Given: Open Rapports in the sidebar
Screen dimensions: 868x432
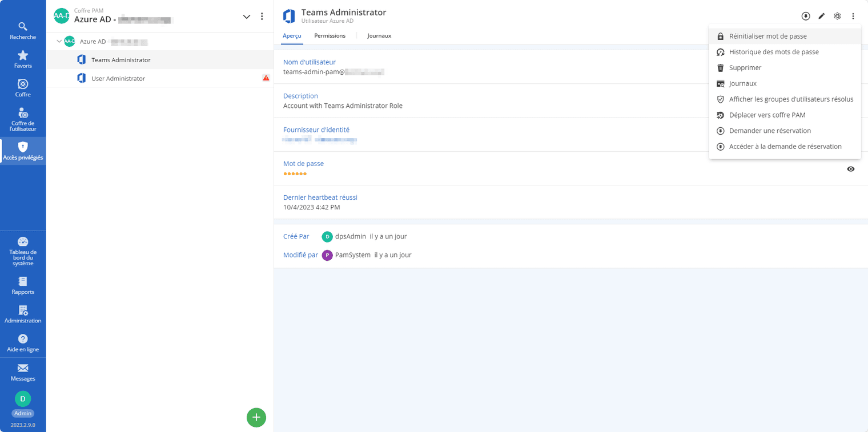Looking at the screenshot, I should click(x=23, y=285).
